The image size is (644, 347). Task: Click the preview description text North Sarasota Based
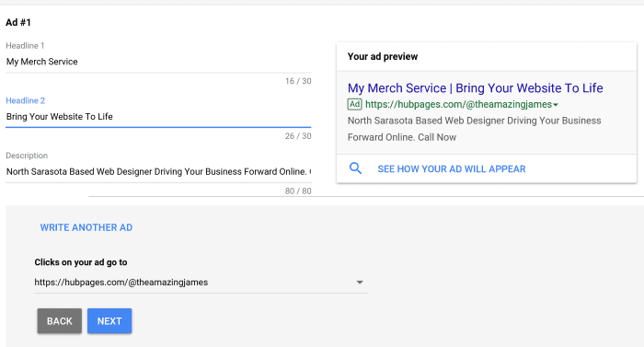click(x=475, y=129)
